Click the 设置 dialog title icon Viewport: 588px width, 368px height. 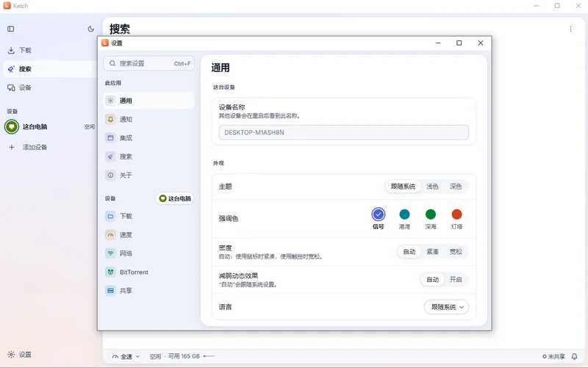(x=105, y=43)
